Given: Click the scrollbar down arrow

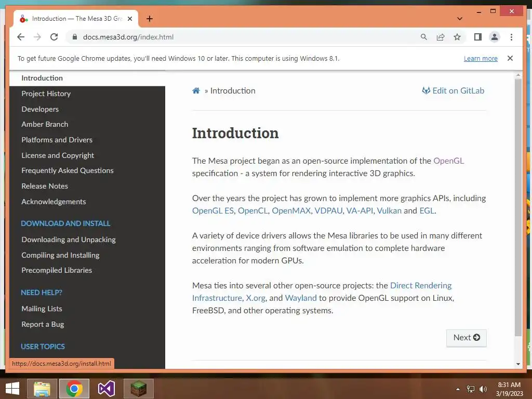Looking at the screenshot, I should tap(518, 364).
